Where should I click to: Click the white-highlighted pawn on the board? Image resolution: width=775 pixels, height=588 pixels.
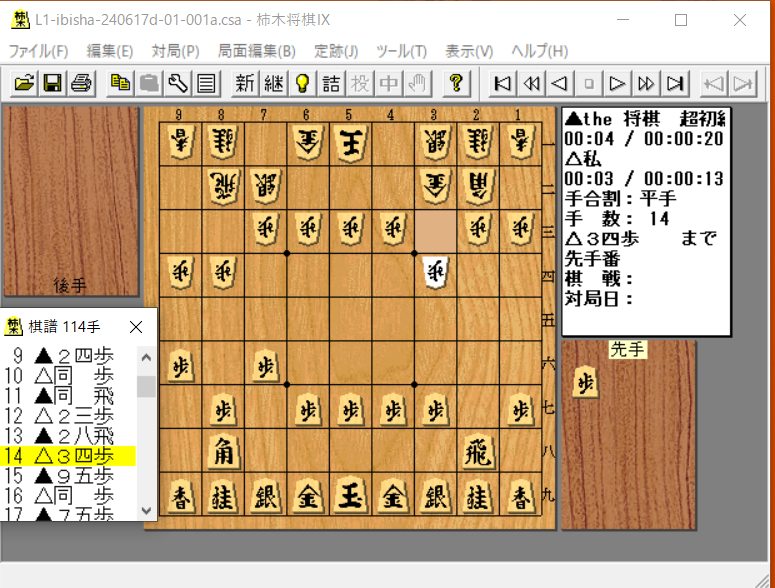coord(434,270)
